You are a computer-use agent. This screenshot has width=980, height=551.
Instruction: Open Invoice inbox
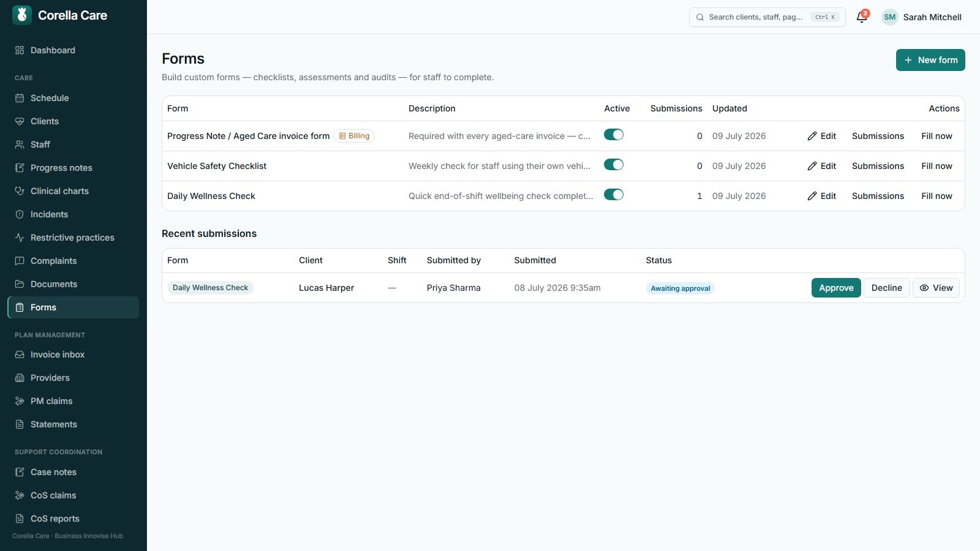[73, 354]
